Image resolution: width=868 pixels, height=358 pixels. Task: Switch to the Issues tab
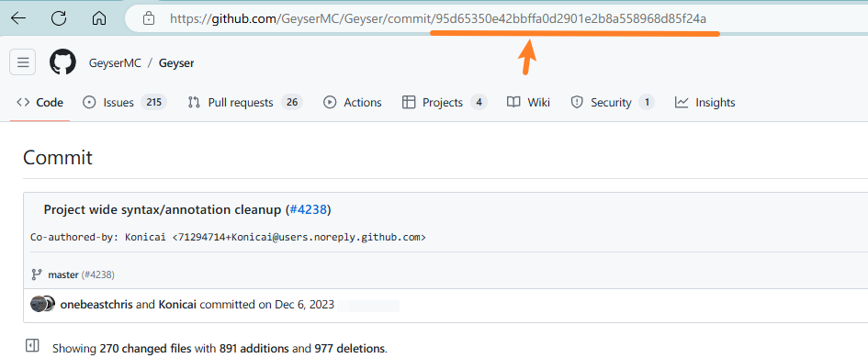(x=125, y=103)
